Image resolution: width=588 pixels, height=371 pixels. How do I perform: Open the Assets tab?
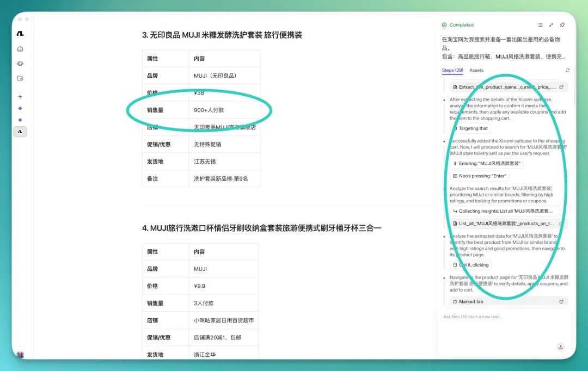(x=476, y=70)
